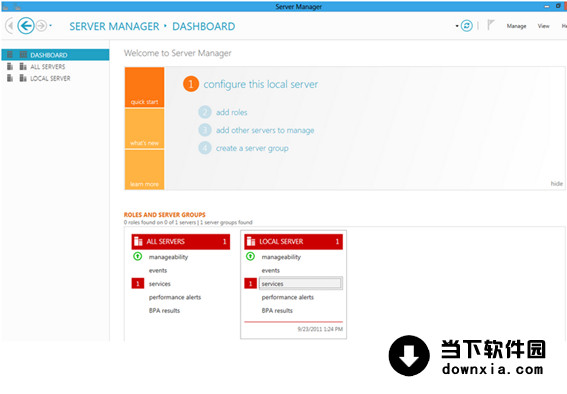567x394 pixels.
Task: Click red services alert badge in Local Server
Action: (x=251, y=283)
